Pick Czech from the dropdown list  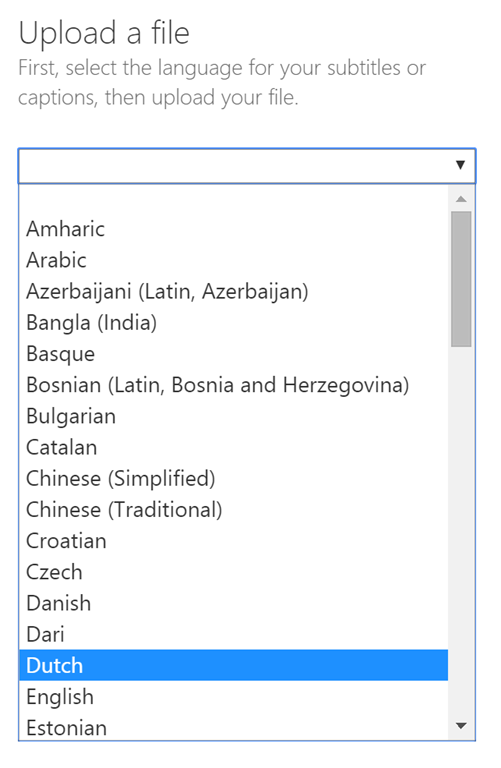pyautogui.click(x=234, y=572)
